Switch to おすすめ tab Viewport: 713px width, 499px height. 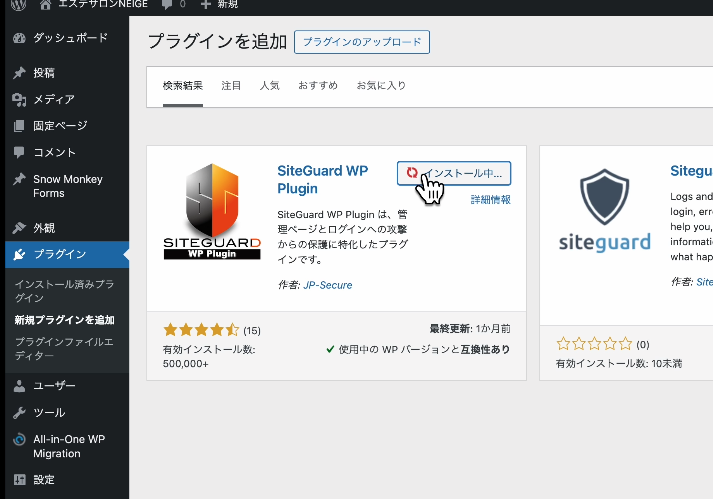[x=318, y=86]
